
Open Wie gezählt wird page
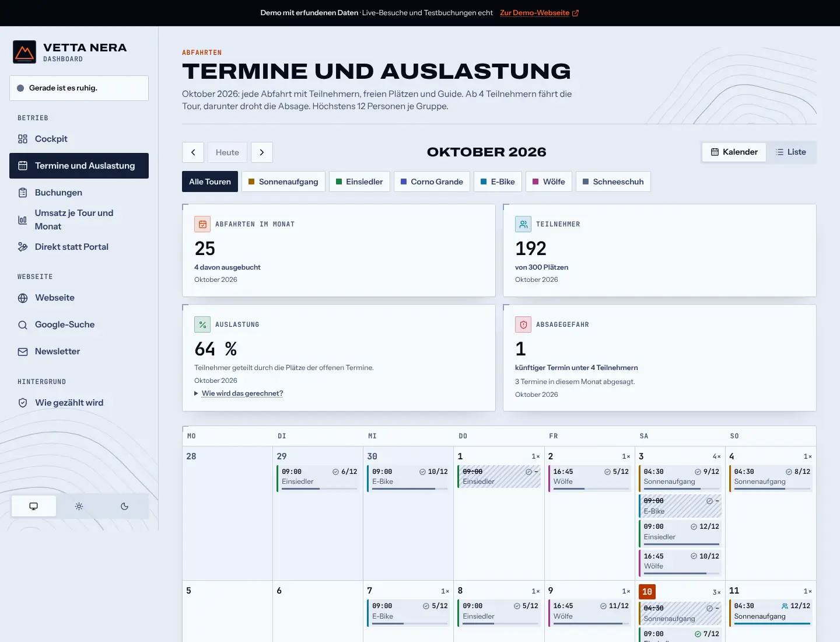[79, 403]
